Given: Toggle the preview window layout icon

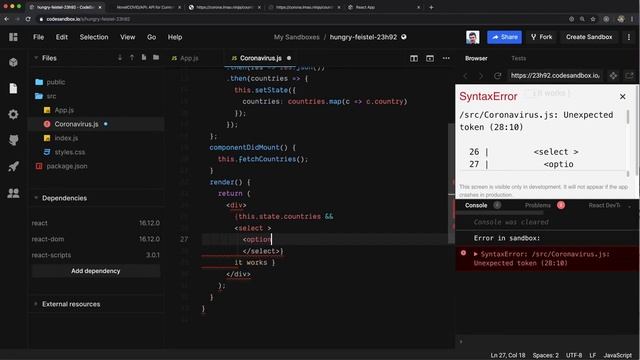Looking at the screenshot, I should 430,58.
